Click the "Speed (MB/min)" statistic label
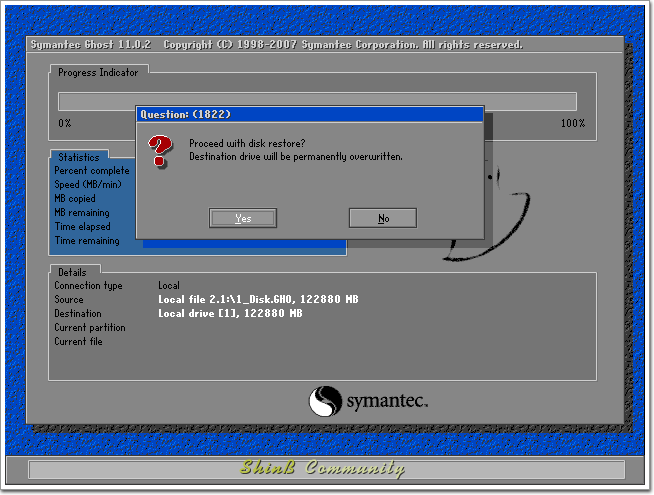 point(88,184)
